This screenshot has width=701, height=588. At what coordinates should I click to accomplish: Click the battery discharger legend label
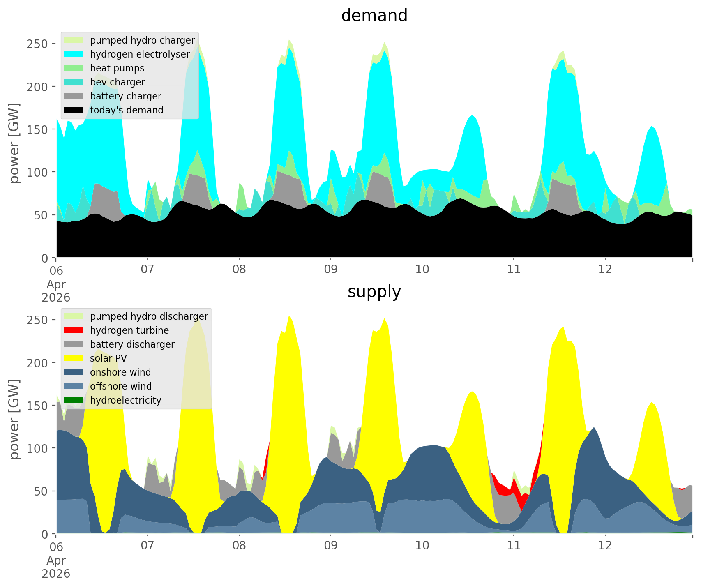click(x=132, y=344)
